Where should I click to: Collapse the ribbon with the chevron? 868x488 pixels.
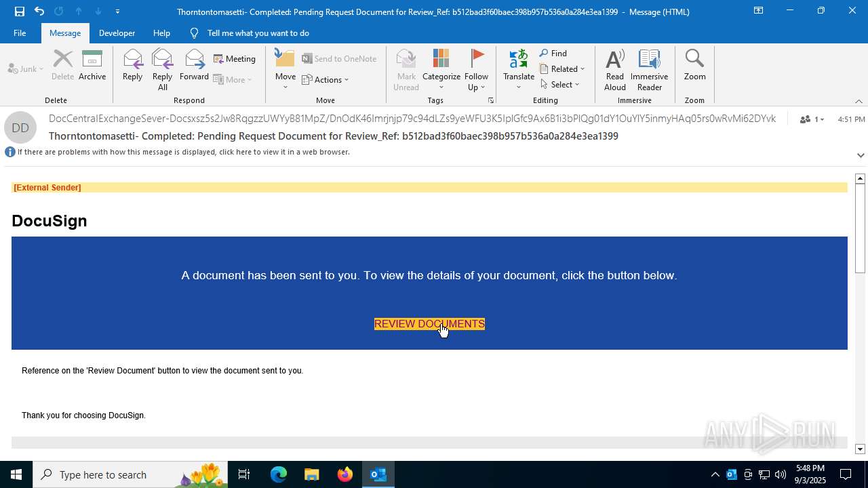[x=859, y=101]
